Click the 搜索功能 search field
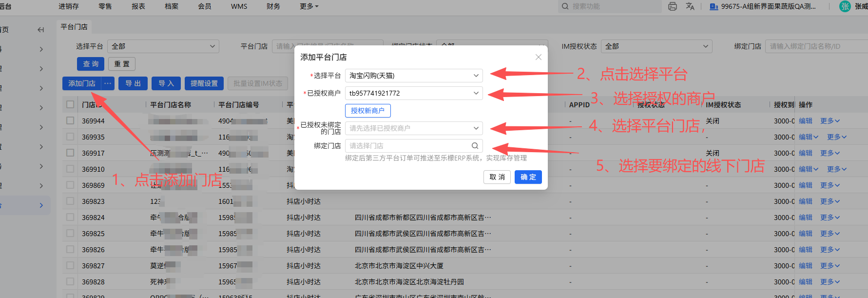 [610, 6]
